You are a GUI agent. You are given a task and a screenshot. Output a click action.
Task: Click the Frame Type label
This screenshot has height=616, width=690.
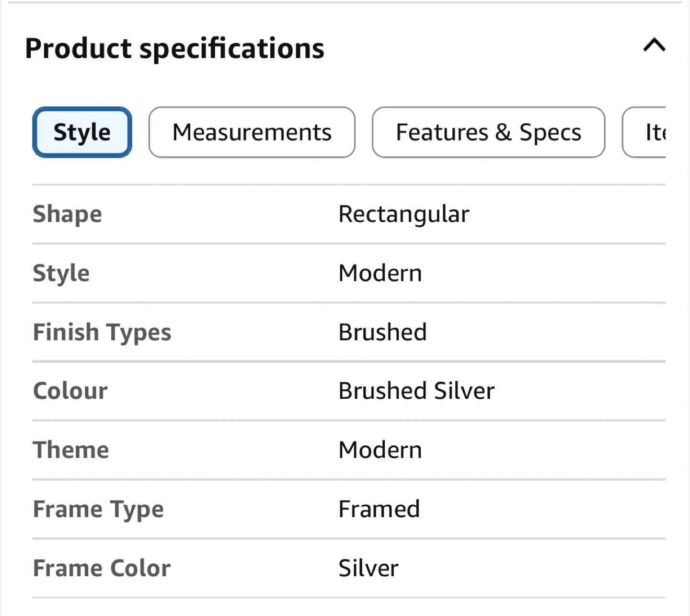click(x=98, y=509)
